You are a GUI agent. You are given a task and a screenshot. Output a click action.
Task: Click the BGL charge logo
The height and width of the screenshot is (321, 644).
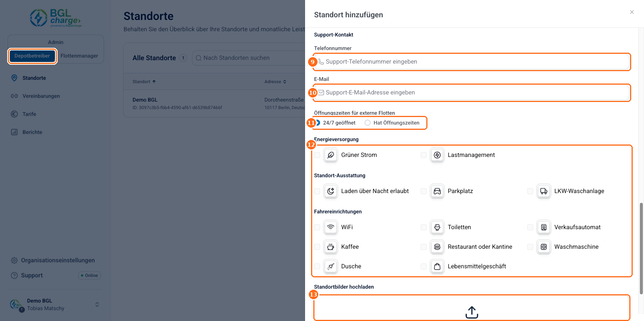pos(56,18)
